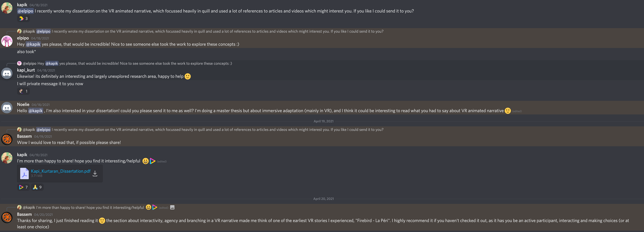
Task: Click the @kapik mention in Noelie's message
Action: (x=36, y=111)
